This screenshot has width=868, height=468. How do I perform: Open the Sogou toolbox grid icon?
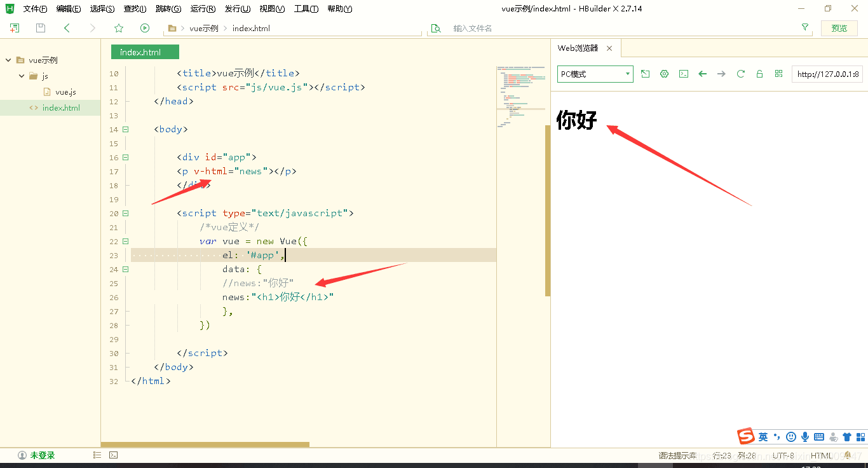(860, 437)
